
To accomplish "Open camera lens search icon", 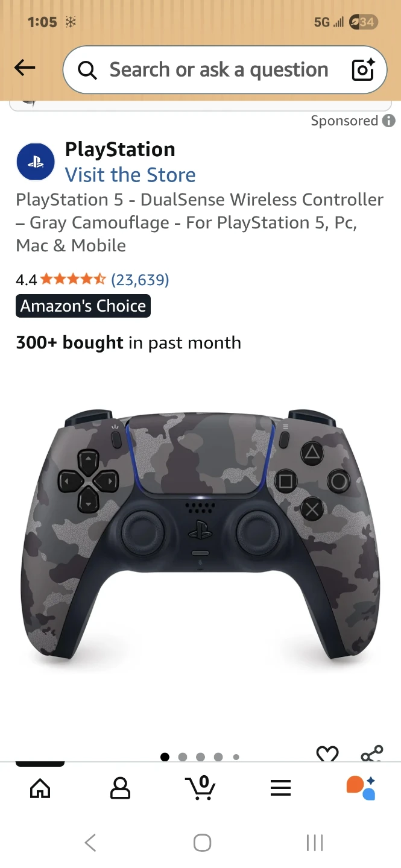I will [364, 70].
